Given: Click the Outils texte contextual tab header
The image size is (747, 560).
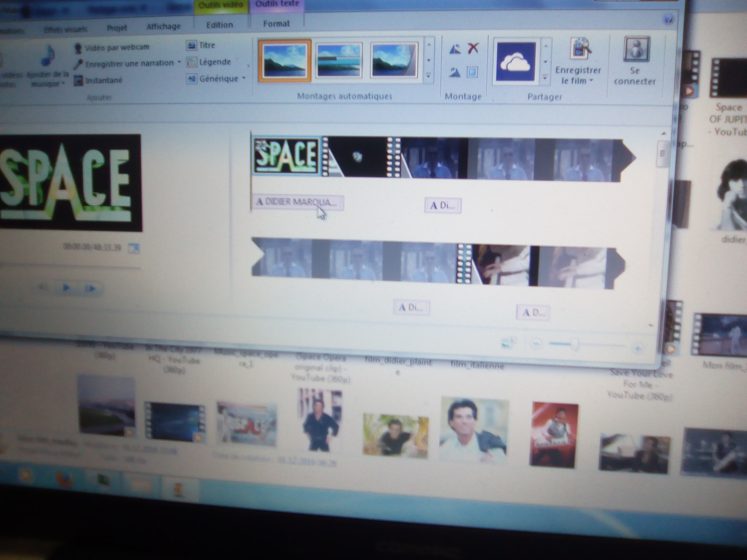Looking at the screenshot, I should [x=277, y=4].
